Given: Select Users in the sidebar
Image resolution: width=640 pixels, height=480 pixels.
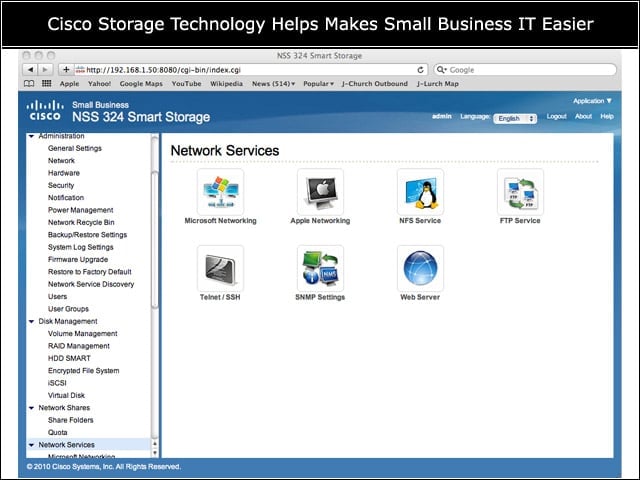Looking at the screenshot, I should pos(57,297).
